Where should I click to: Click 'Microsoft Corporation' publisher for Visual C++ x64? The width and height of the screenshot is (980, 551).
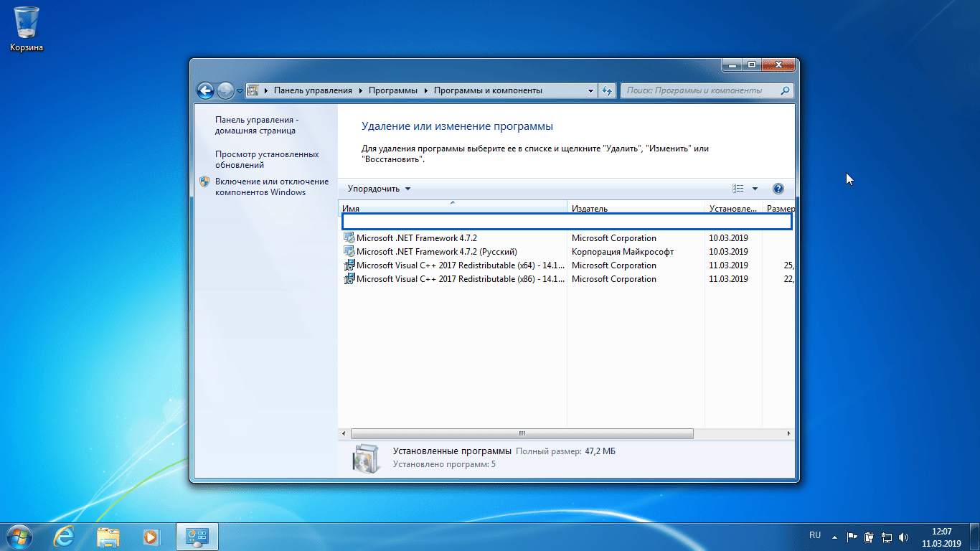tap(614, 265)
